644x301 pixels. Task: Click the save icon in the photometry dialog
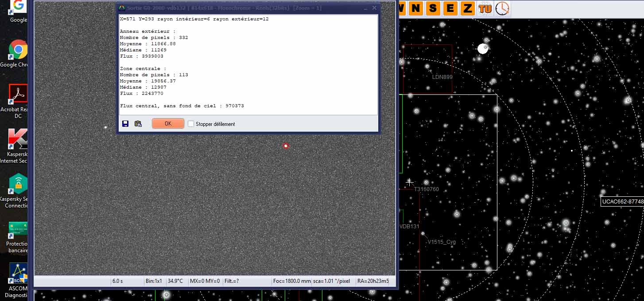pyautogui.click(x=125, y=124)
